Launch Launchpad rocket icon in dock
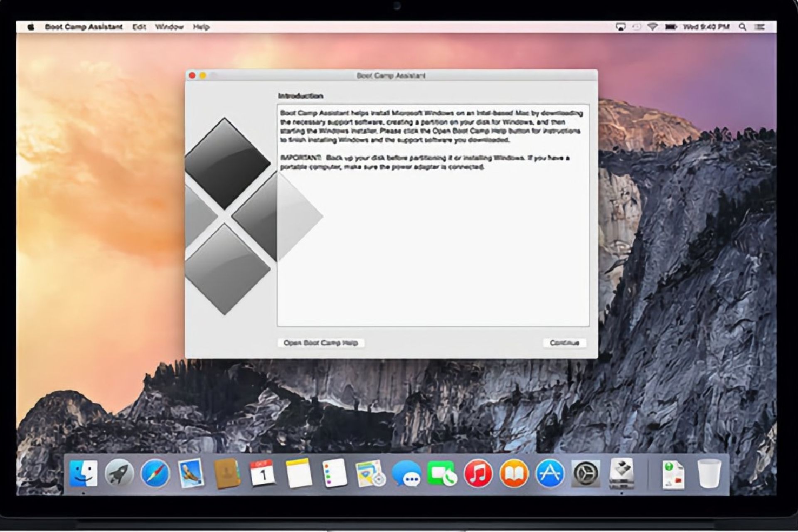798x532 pixels. coord(119,474)
